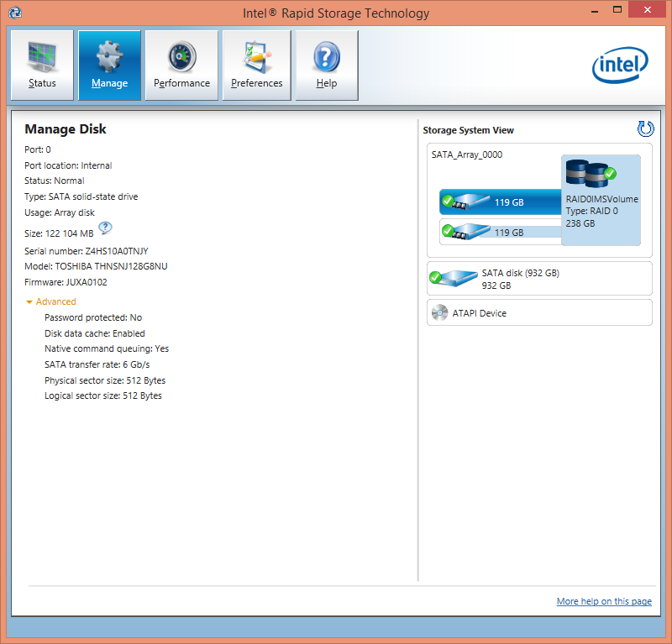Open the Help tab
This screenshot has width=672, height=644.
(x=327, y=65)
